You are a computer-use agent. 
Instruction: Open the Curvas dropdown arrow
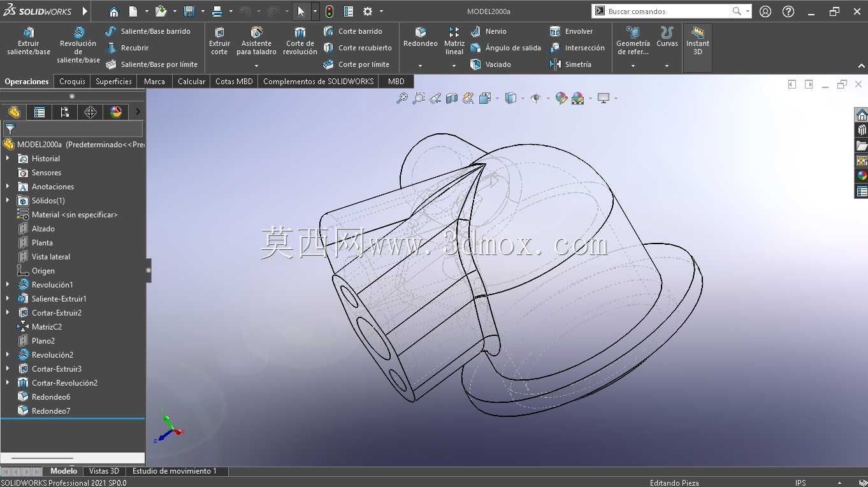tap(667, 65)
